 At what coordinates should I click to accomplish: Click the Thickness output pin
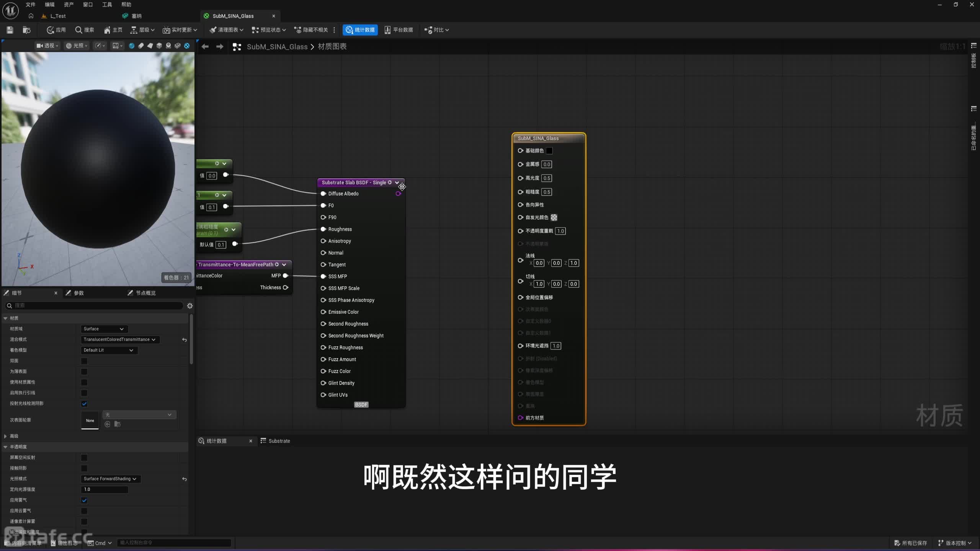pos(286,287)
